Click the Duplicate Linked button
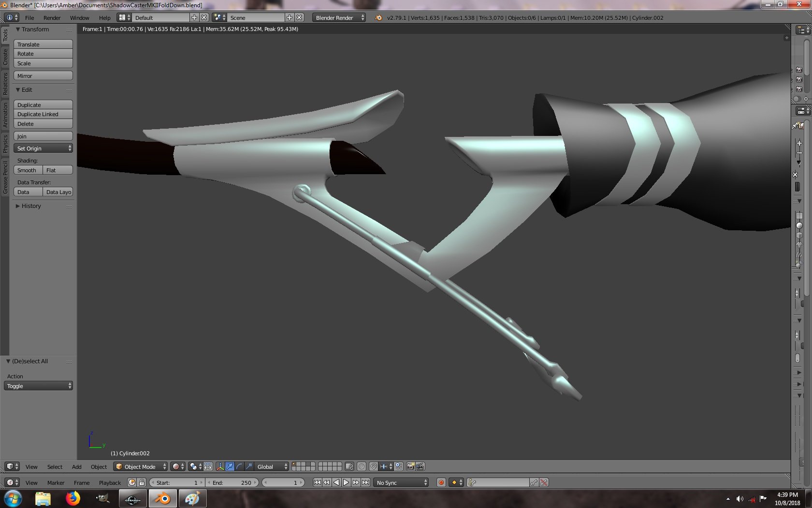 [x=43, y=114]
